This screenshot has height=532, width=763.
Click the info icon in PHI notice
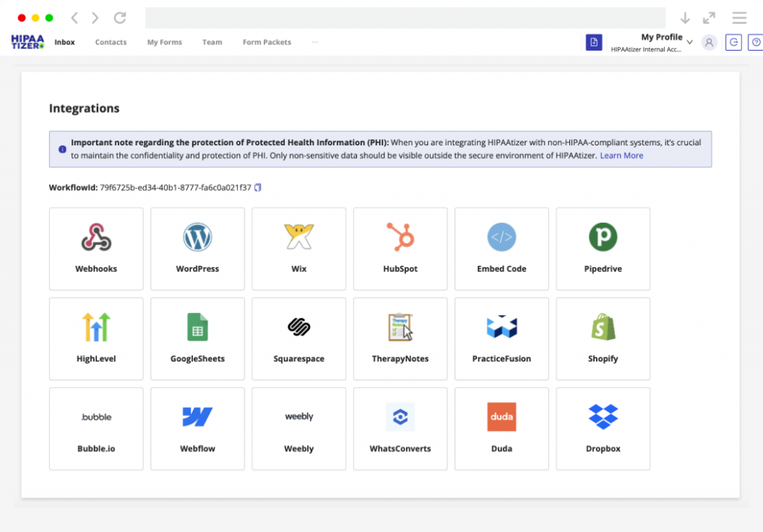[63, 150]
